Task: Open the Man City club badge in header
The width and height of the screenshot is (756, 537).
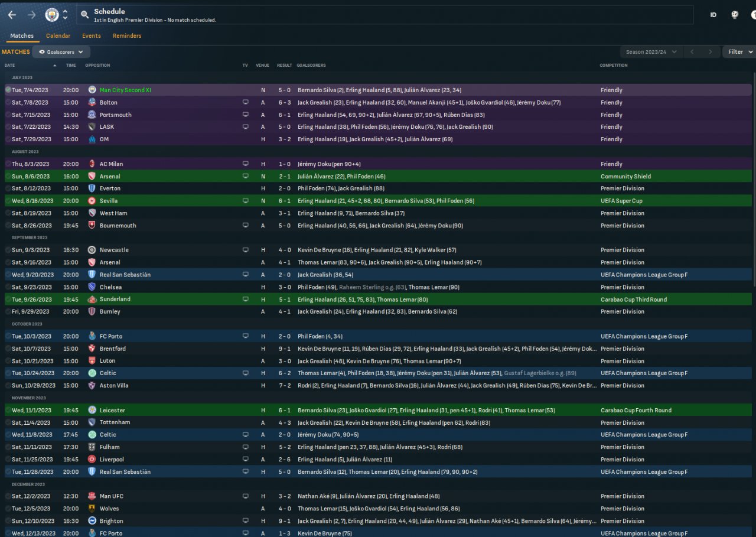Action: pos(52,14)
